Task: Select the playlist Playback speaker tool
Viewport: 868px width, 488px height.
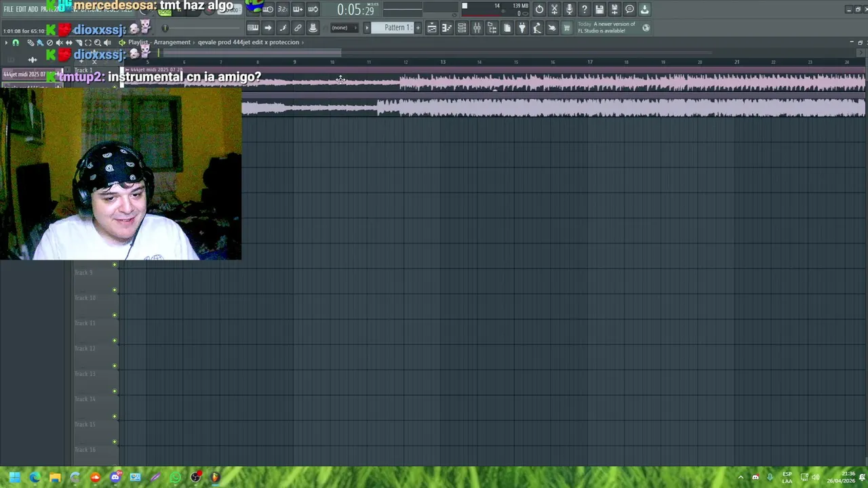Action: tap(107, 43)
